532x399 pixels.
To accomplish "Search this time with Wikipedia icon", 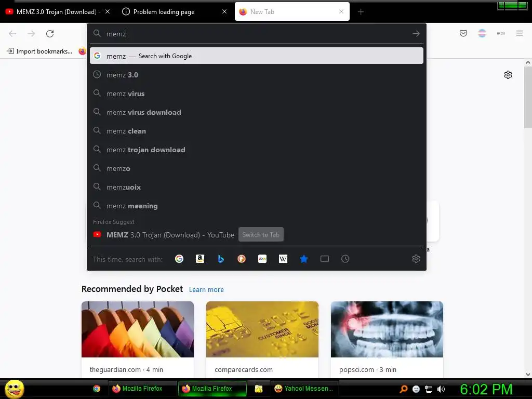I will 283,259.
